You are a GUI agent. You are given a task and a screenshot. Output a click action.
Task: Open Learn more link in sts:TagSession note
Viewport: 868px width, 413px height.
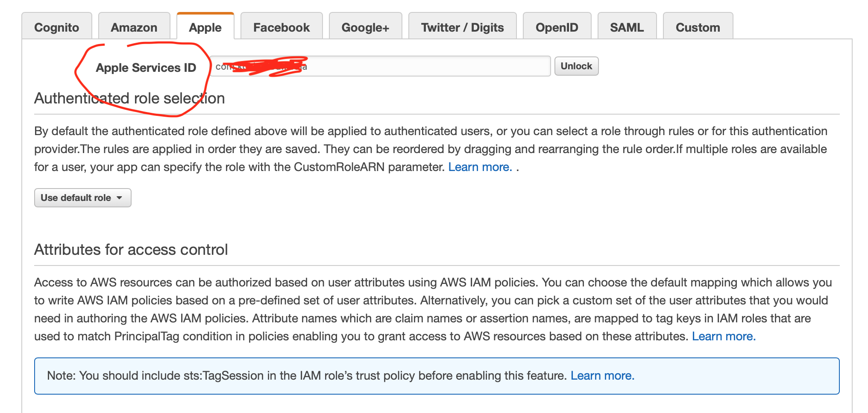pos(602,376)
